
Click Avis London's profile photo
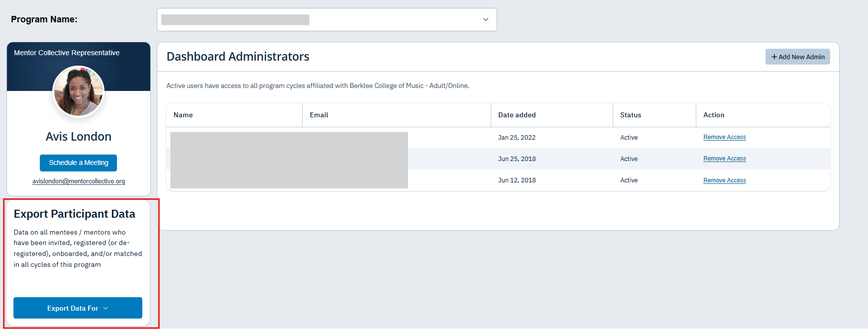[79, 91]
